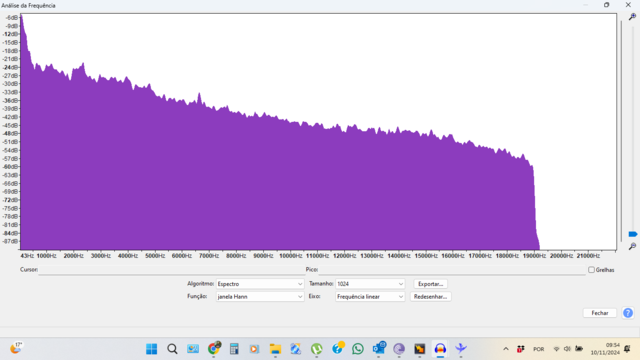Open the battery tray icon
Viewport: 640px width, 360px height.
pyautogui.click(x=579, y=349)
